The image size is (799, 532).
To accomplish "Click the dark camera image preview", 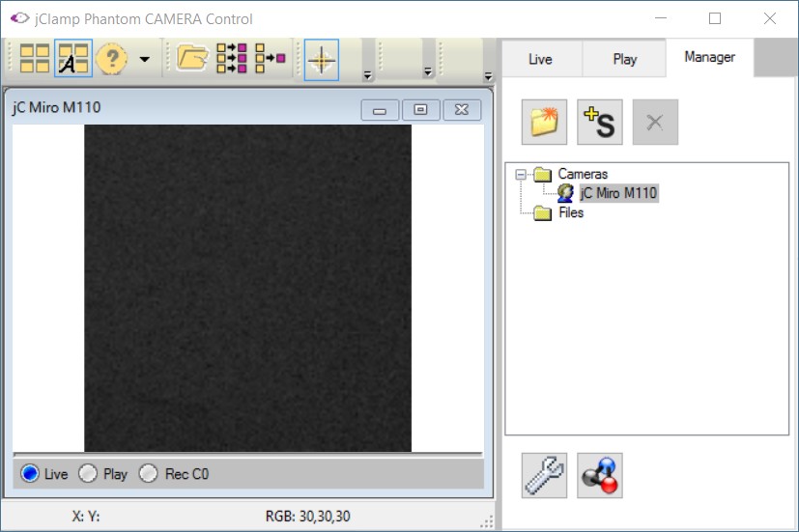I will pos(247,288).
